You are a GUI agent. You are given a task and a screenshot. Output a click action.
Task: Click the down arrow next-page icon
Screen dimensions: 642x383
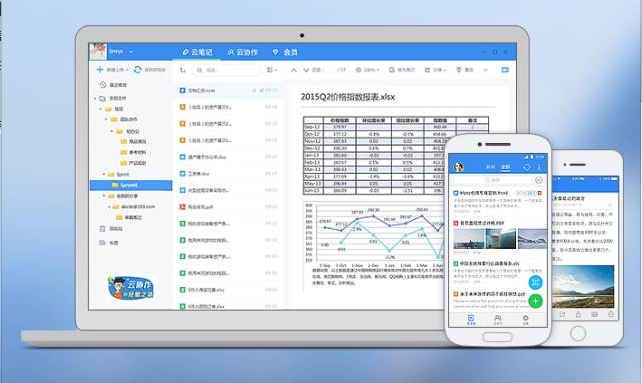click(x=306, y=70)
